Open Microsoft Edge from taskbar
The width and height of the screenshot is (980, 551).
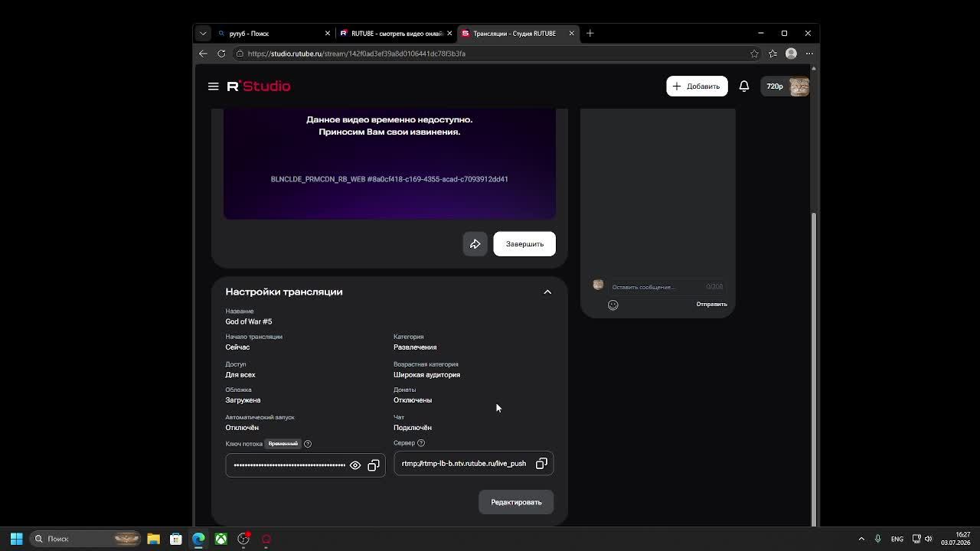pos(198,539)
